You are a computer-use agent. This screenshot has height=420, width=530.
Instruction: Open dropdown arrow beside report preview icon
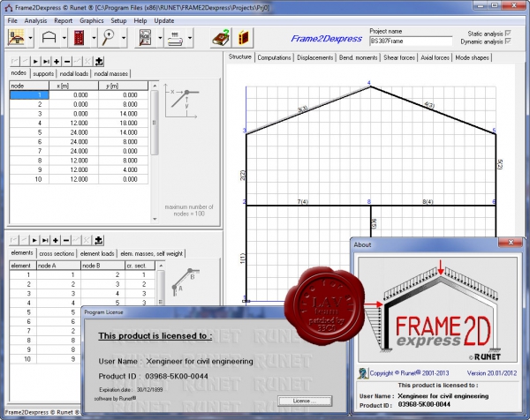160,38
